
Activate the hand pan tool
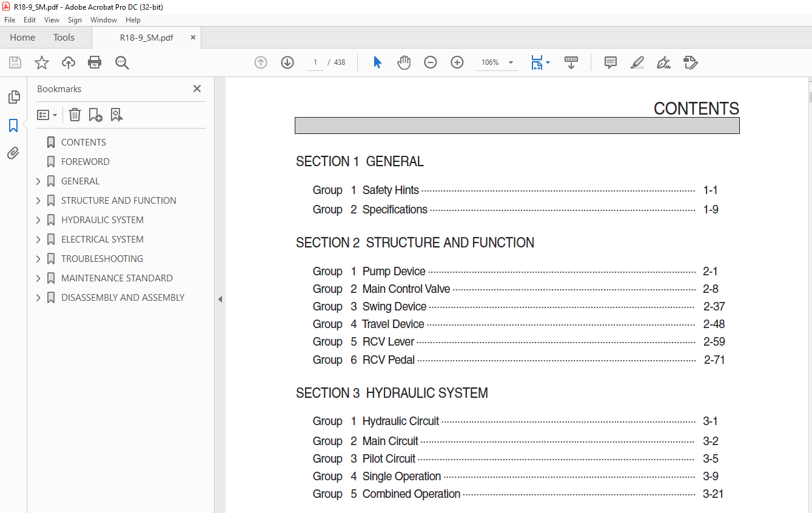(404, 62)
